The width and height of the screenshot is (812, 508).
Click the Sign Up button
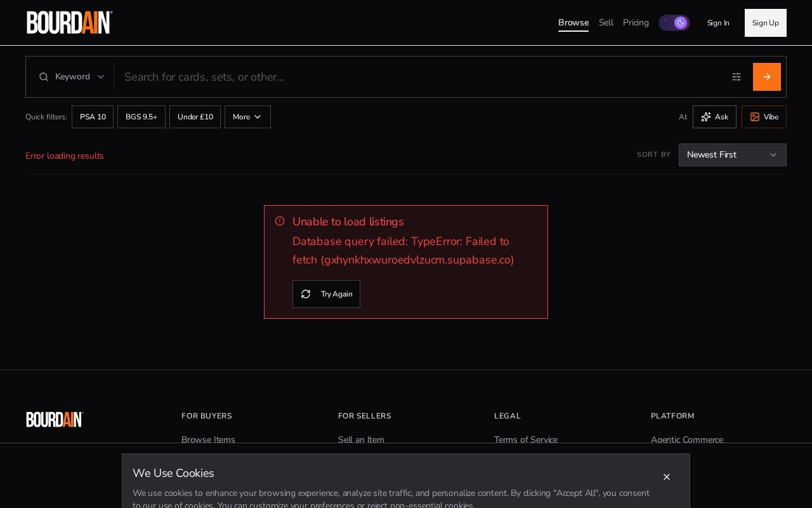(x=766, y=23)
